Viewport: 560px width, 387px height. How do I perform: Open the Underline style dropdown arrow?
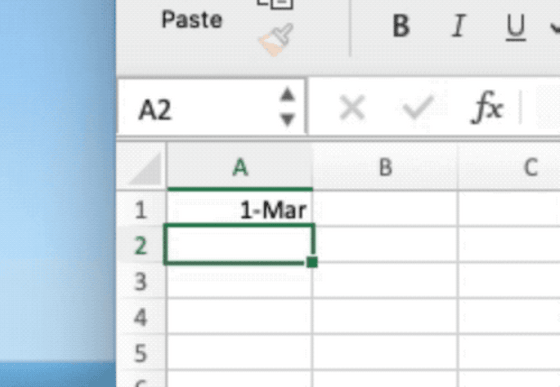point(555,27)
